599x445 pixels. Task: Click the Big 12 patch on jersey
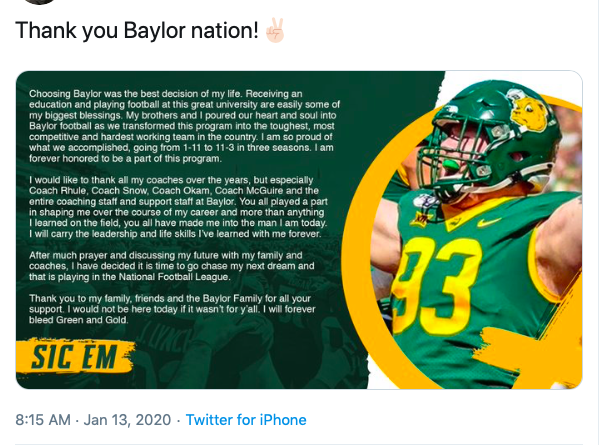pyautogui.click(x=423, y=220)
